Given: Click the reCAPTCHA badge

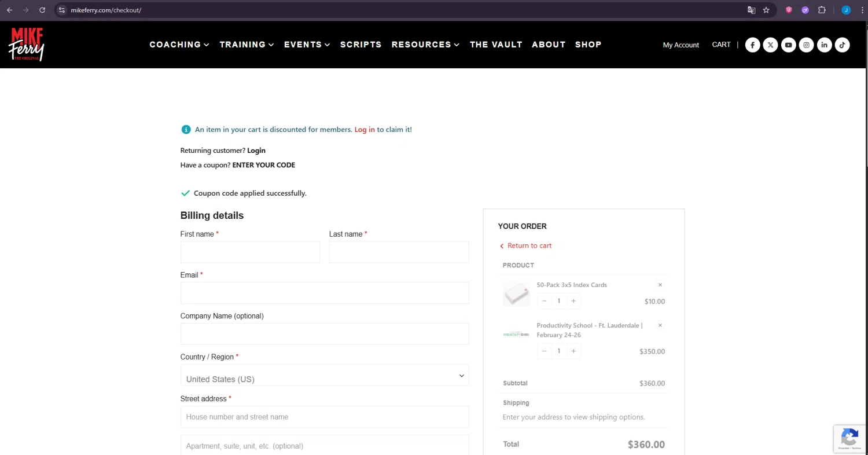Looking at the screenshot, I should tap(849, 439).
